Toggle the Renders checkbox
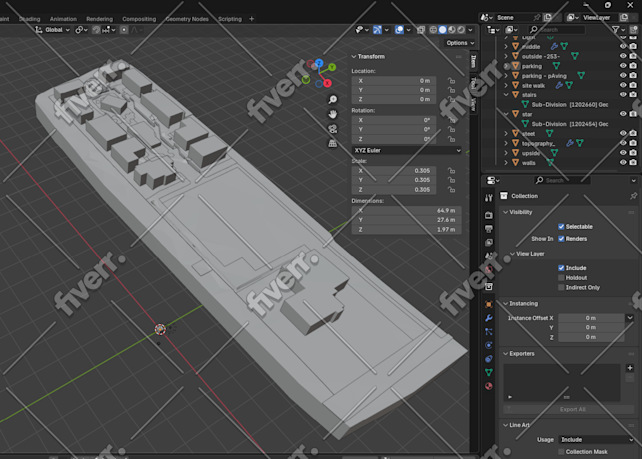Viewport: 642px width, 459px height. coord(561,239)
